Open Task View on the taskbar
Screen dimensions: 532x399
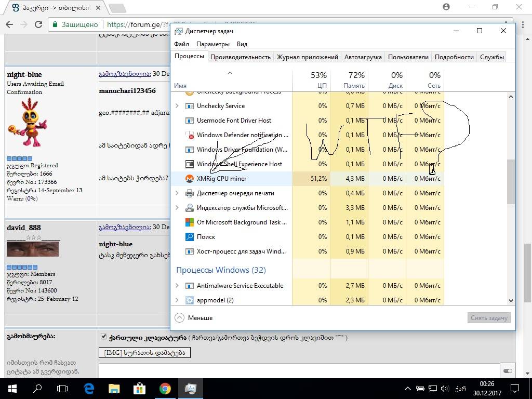62,389
